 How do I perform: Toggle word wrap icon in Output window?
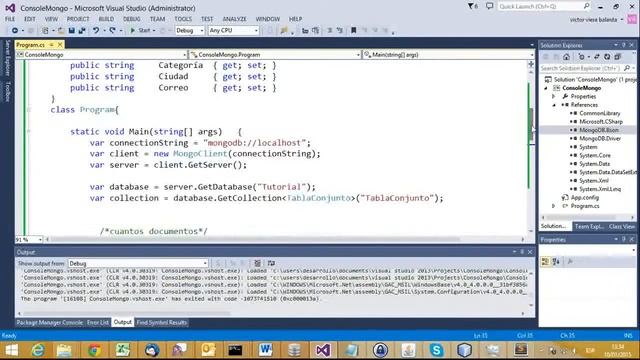point(271,263)
